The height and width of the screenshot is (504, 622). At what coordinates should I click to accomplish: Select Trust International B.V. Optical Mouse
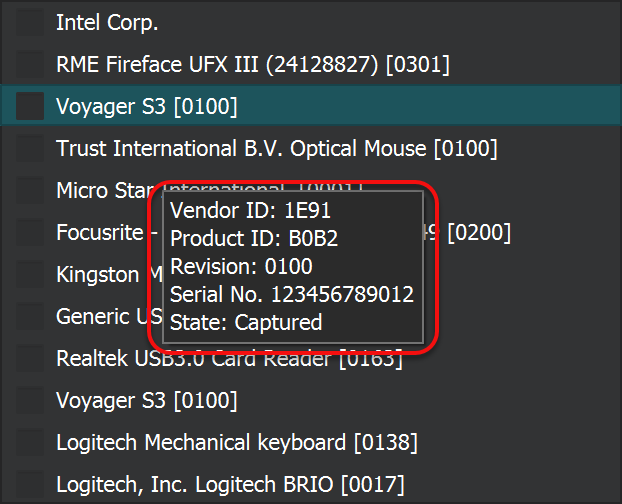coord(276,148)
